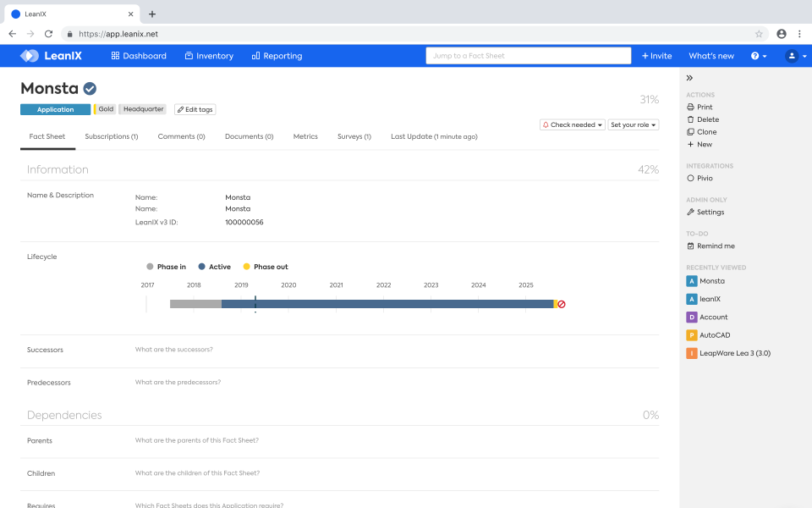Viewport: 812px width, 508px height.
Task: Open recently viewed leanIX
Action: (x=703, y=299)
